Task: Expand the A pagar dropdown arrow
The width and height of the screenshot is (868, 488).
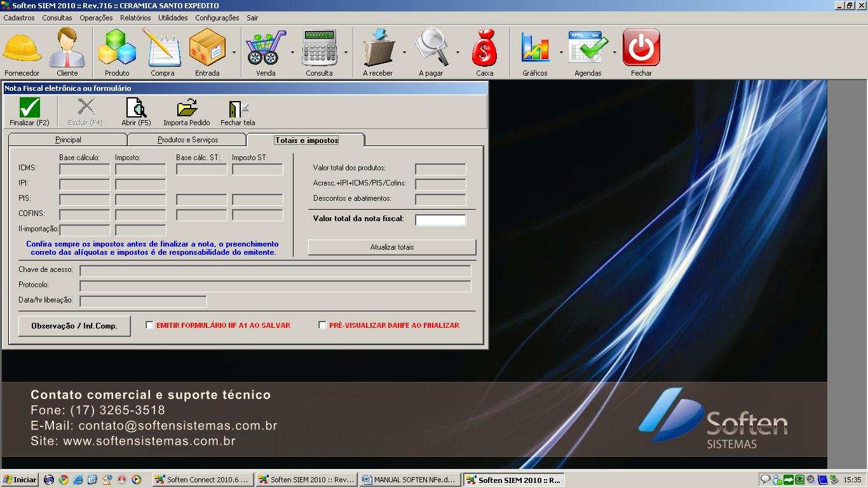Action: pos(458,52)
